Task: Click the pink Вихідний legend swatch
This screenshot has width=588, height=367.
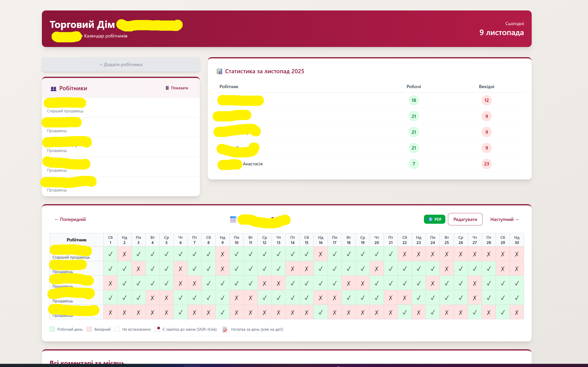Action: point(89,329)
